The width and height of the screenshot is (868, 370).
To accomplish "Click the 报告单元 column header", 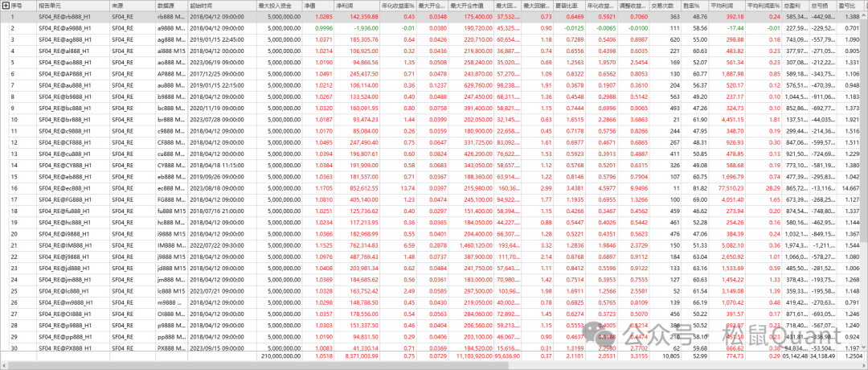I will point(50,5).
